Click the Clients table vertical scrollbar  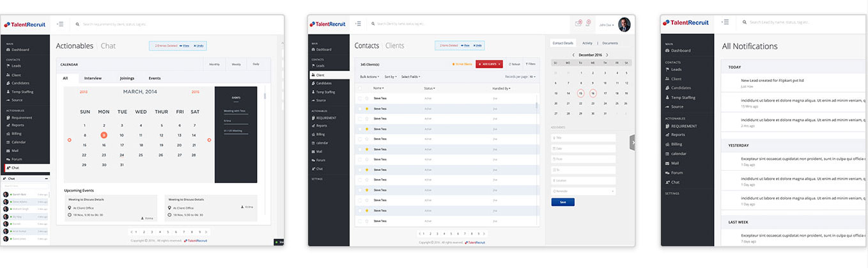(537, 106)
